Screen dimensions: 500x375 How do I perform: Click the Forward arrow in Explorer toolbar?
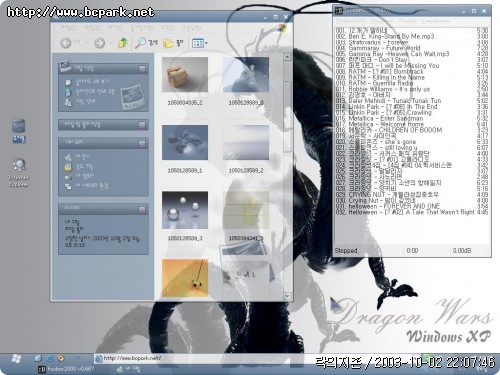pyautogui.click(x=99, y=43)
